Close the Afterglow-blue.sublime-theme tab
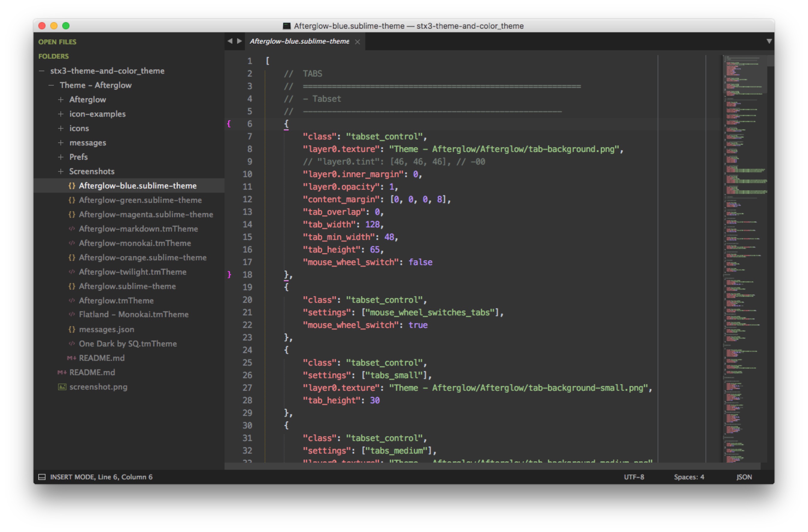 357,42
